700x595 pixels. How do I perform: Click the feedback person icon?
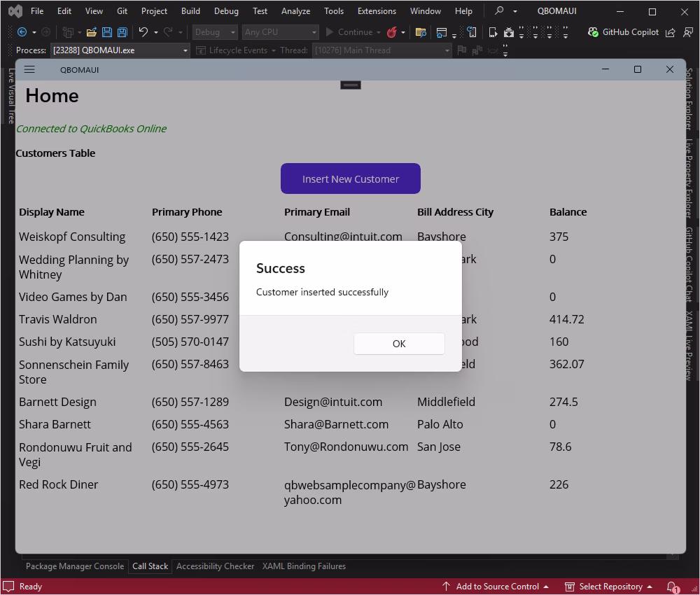[x=688, y=32]
